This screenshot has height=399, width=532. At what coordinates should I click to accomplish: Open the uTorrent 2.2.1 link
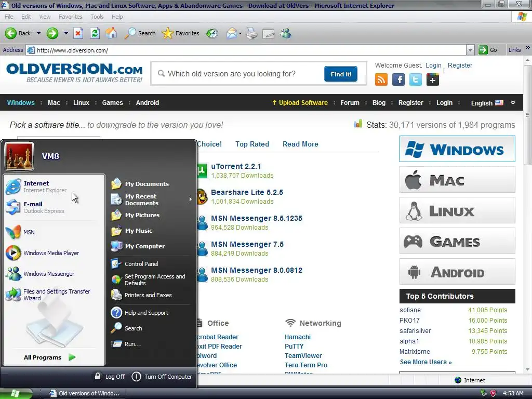(236, 166)
